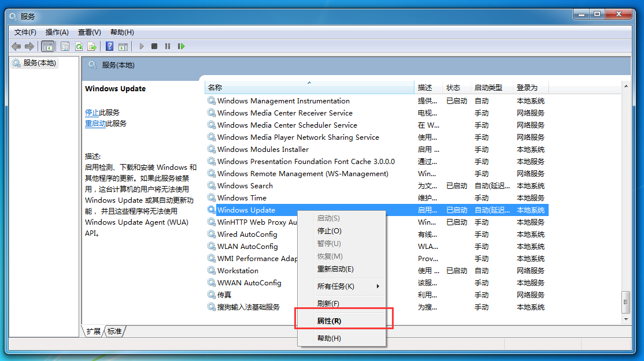Click the Properties toolbar icon
The height and width of the screenshot is (361, 644).
[65, 46]
